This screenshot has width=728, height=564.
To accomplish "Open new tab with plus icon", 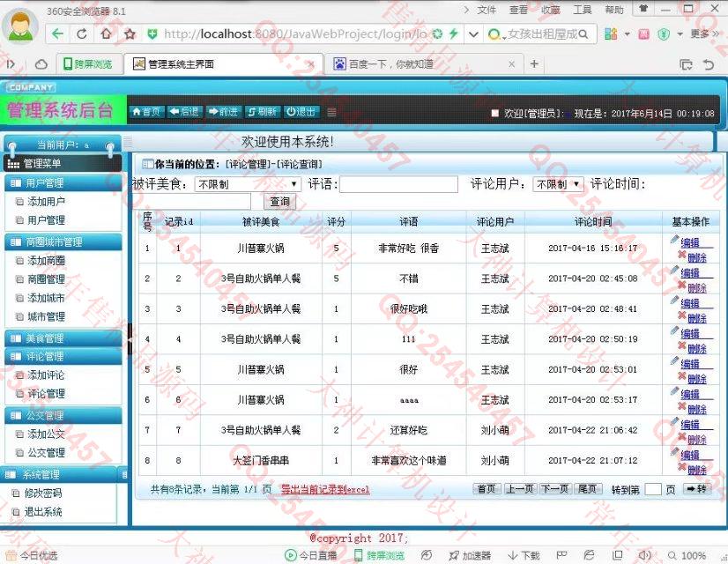I will tap(534, 63).
